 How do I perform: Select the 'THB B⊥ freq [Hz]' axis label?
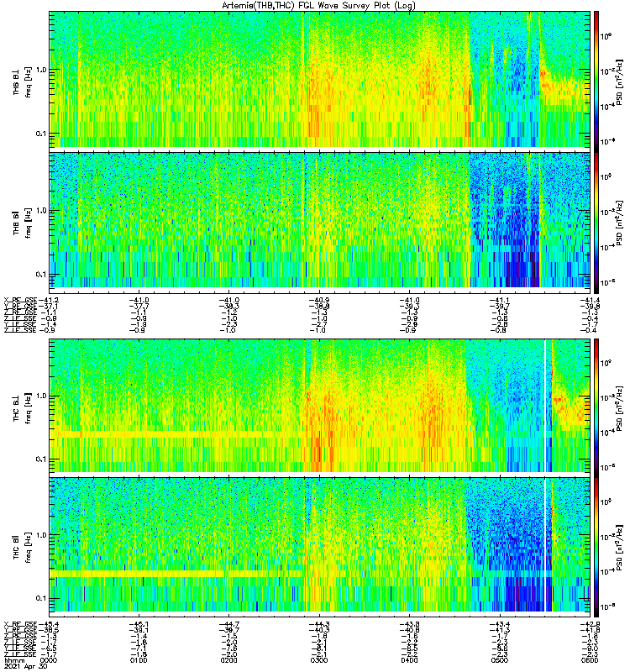click(22, 82)
